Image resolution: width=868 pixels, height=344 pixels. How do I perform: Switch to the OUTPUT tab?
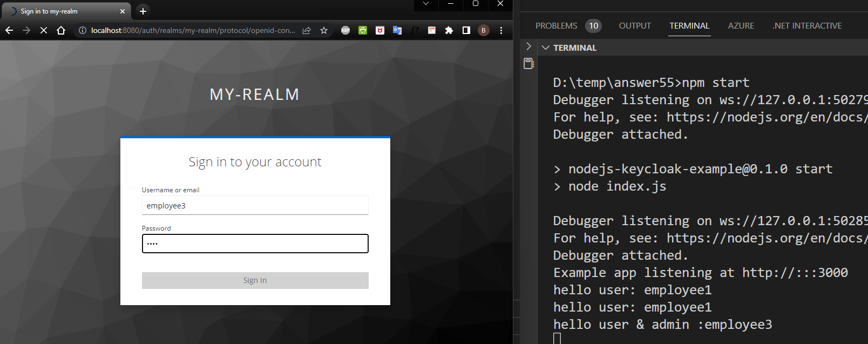635,26
